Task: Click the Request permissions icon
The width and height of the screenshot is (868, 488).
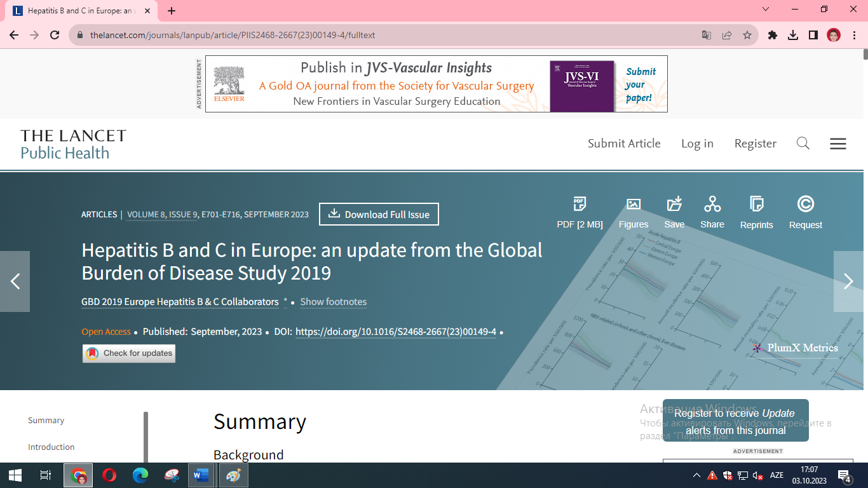Action: [x=805, y=205]
